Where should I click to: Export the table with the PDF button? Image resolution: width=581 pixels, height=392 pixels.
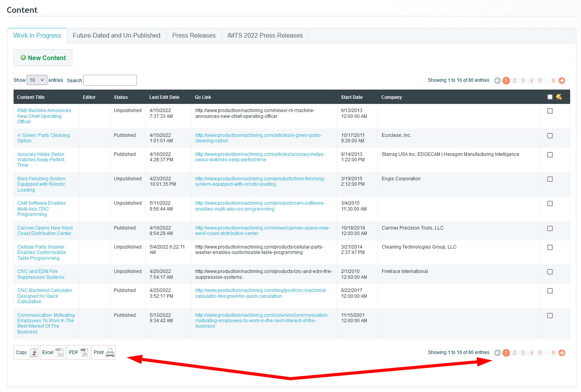click(x=78, y=352)
